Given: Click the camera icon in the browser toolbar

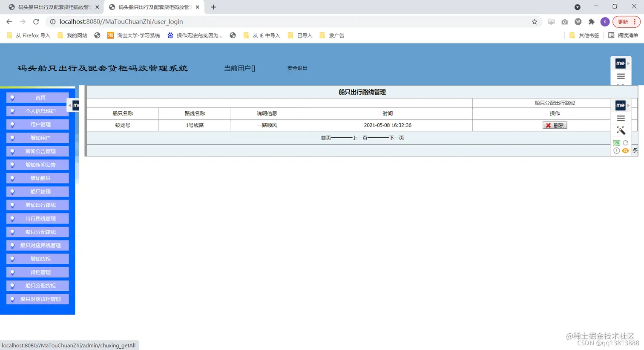Looking at the screenshot, I should (564, 22).
